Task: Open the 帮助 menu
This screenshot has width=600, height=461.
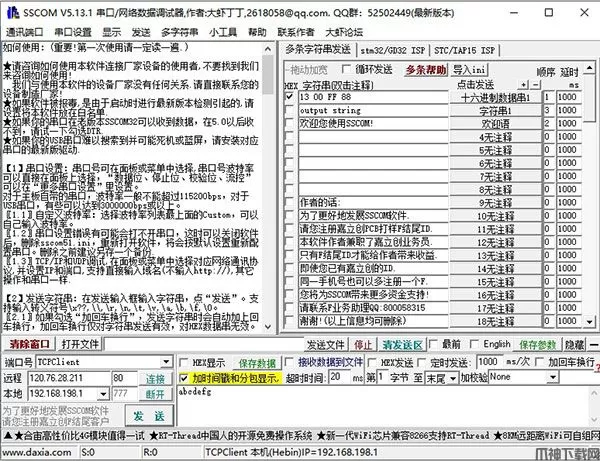Action: click(257, 32)
